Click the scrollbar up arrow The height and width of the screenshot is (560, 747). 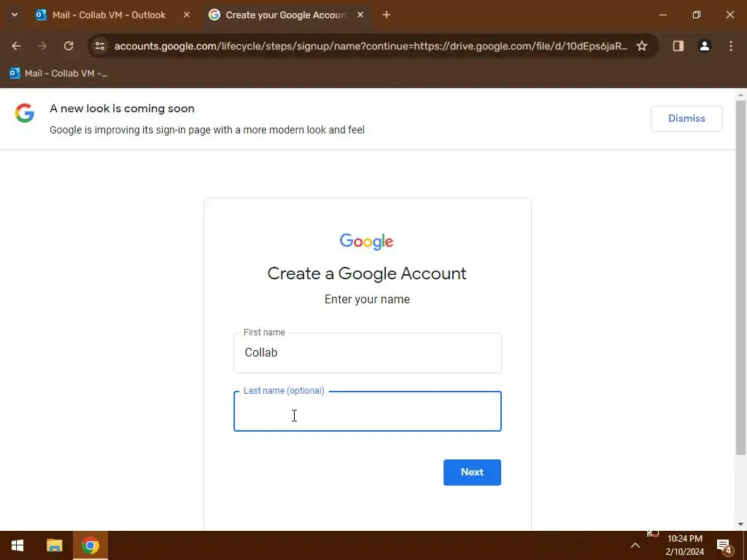[x=741, y=94]
